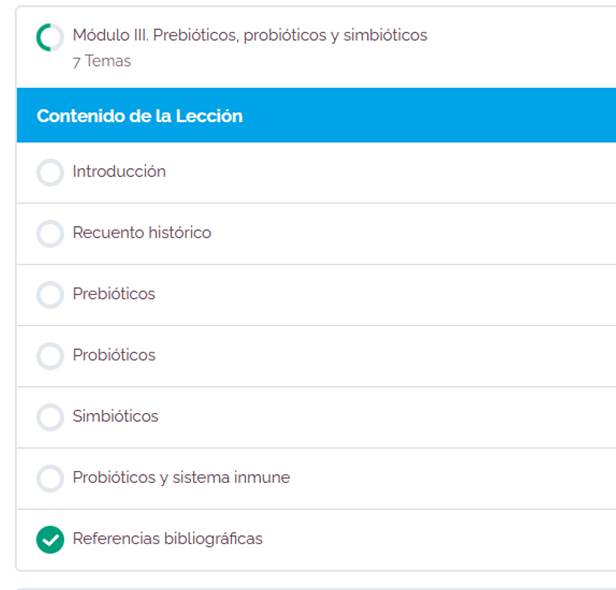Open the Recuento histórico topic
This screenshot has width=616, height=590.
pyautogui.click(x=142, y=233)
